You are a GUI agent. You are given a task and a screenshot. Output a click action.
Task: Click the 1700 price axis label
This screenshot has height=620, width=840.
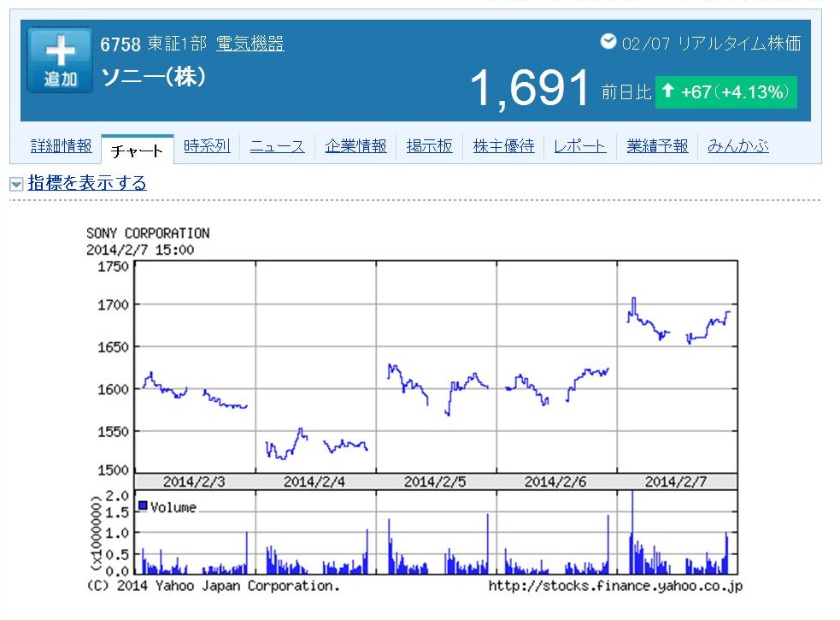(x=113, y=305)
